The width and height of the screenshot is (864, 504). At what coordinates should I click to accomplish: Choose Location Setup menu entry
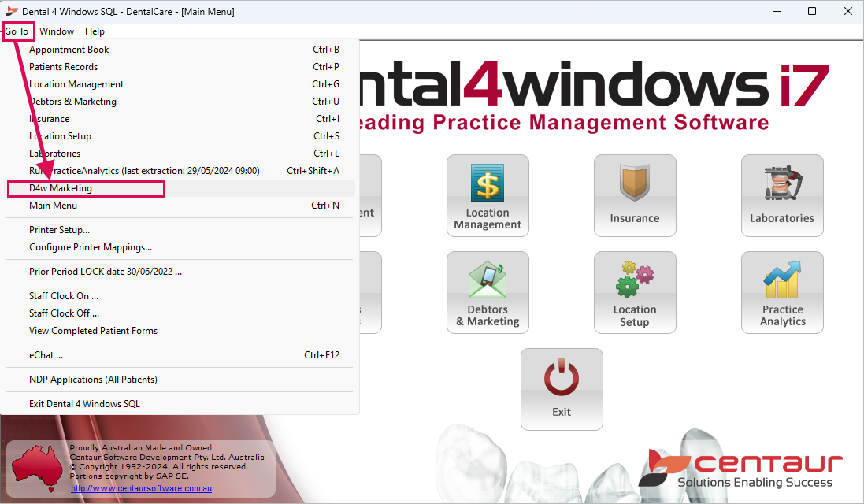[180, 136]
